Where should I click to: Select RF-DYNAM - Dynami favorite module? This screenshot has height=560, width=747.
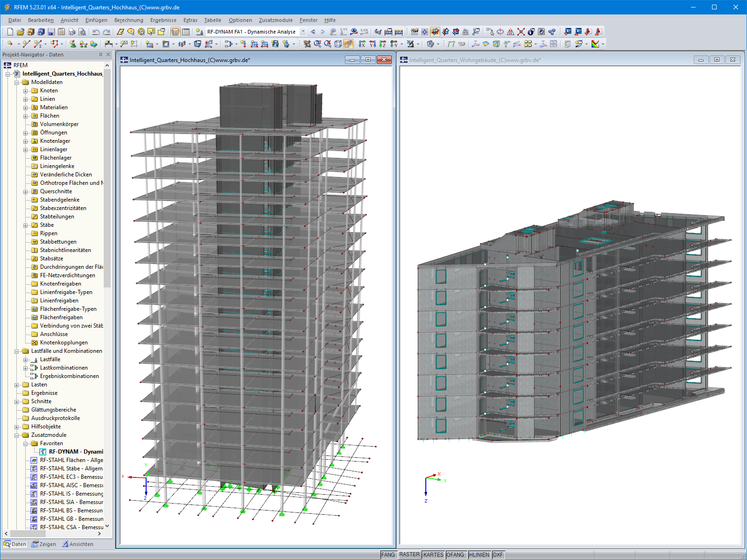(76, 452)
